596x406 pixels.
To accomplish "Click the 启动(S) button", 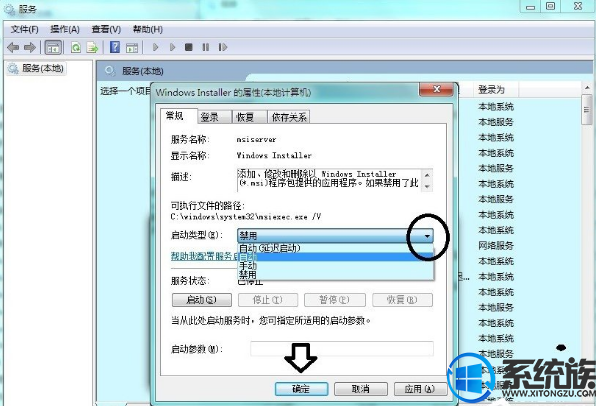I will (202, 300).
